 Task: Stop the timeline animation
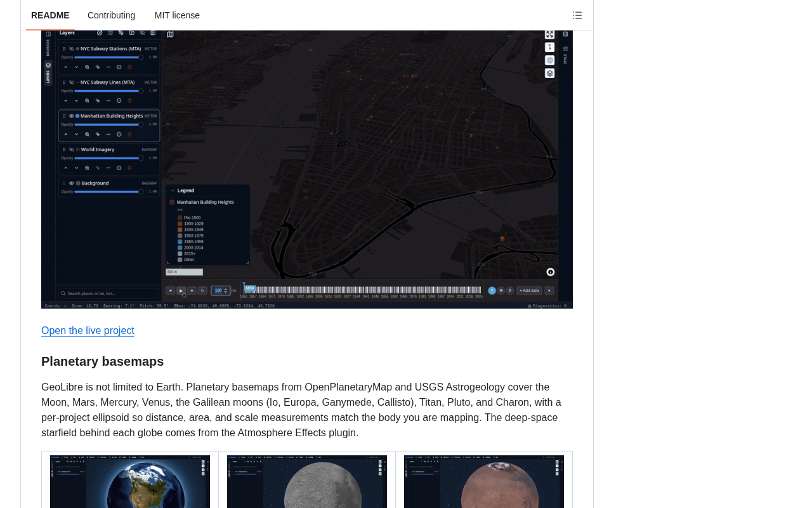192,290
